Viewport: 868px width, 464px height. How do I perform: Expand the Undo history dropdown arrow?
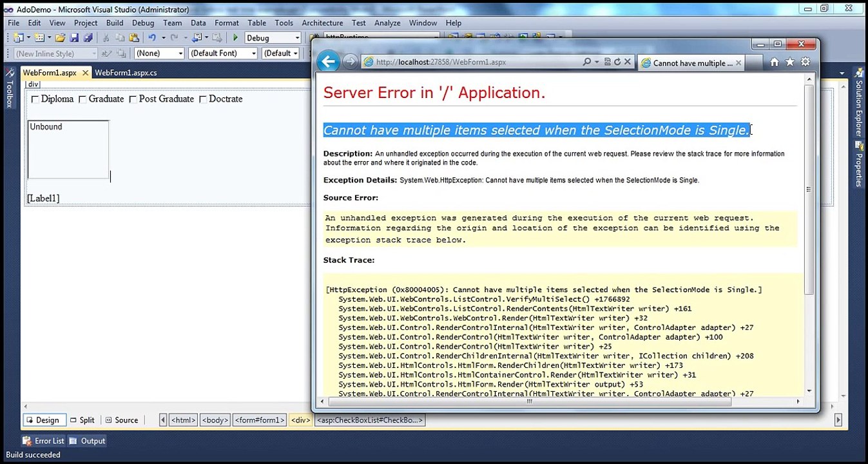[x=163, y=38]
